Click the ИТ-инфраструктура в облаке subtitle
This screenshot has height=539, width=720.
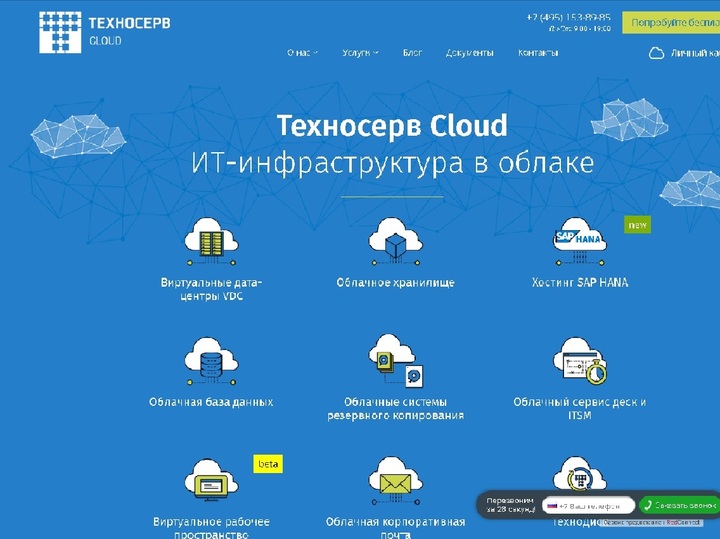tap(392, 163)
